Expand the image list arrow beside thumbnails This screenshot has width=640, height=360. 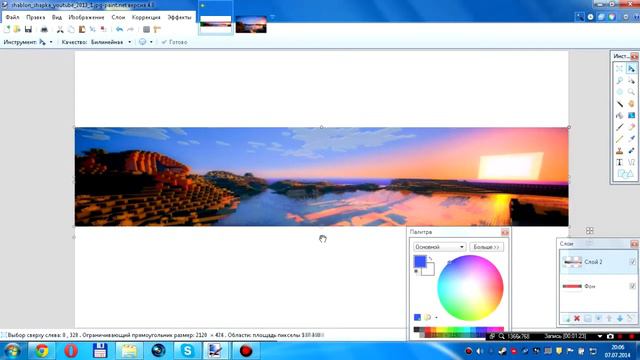272,17
